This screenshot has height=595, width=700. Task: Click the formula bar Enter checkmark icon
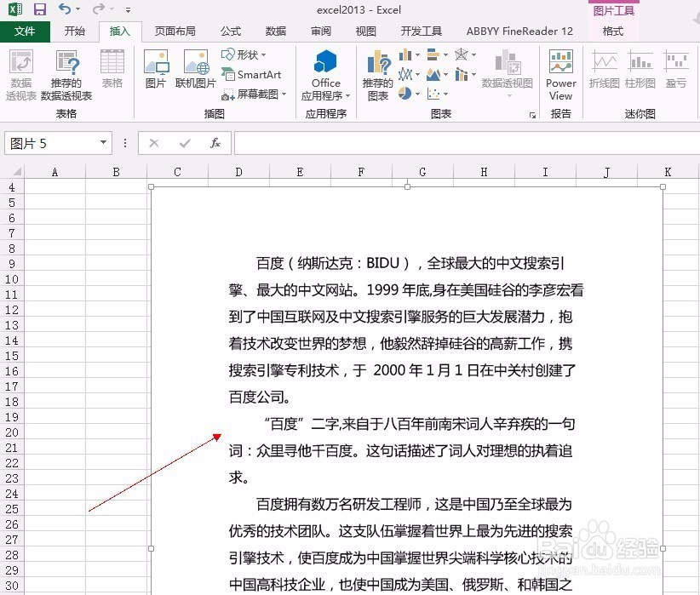(185, 143)
